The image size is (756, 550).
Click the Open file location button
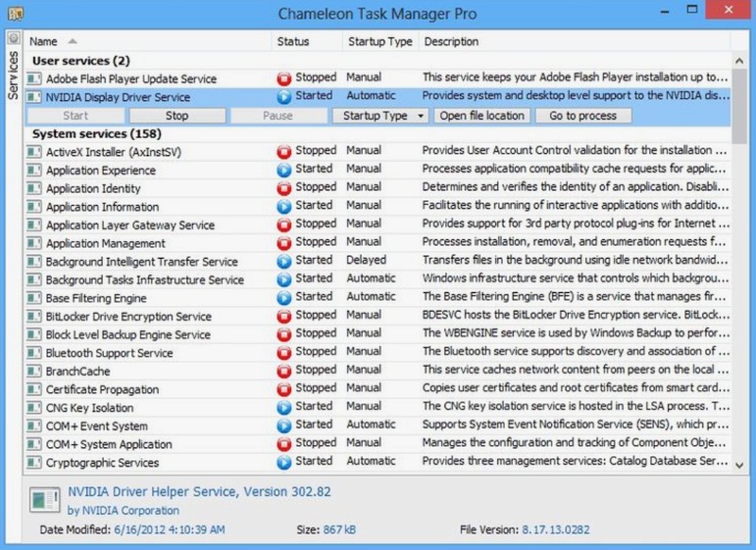point(482,115)
